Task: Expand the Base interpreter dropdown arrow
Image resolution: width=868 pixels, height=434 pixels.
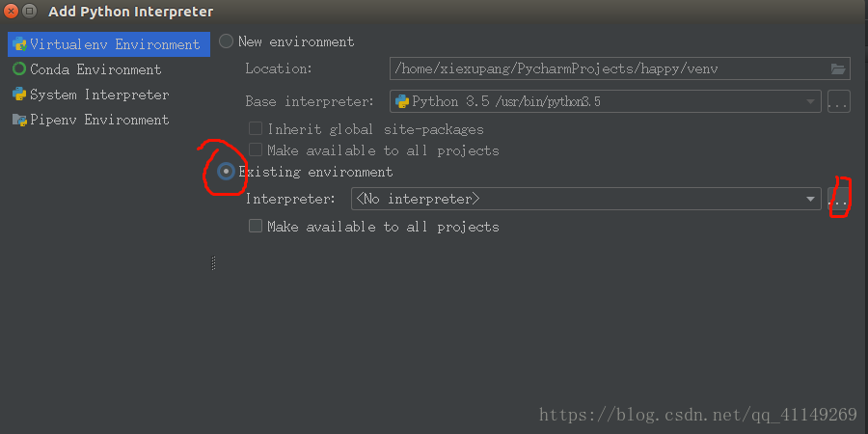Action: pyautogui.click(x=811, y=101)
